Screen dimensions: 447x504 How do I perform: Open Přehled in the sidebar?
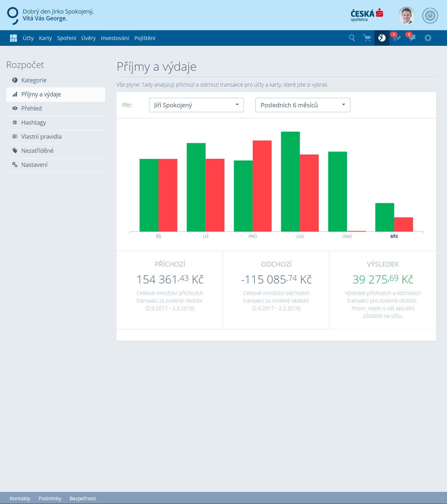point(55,108)
